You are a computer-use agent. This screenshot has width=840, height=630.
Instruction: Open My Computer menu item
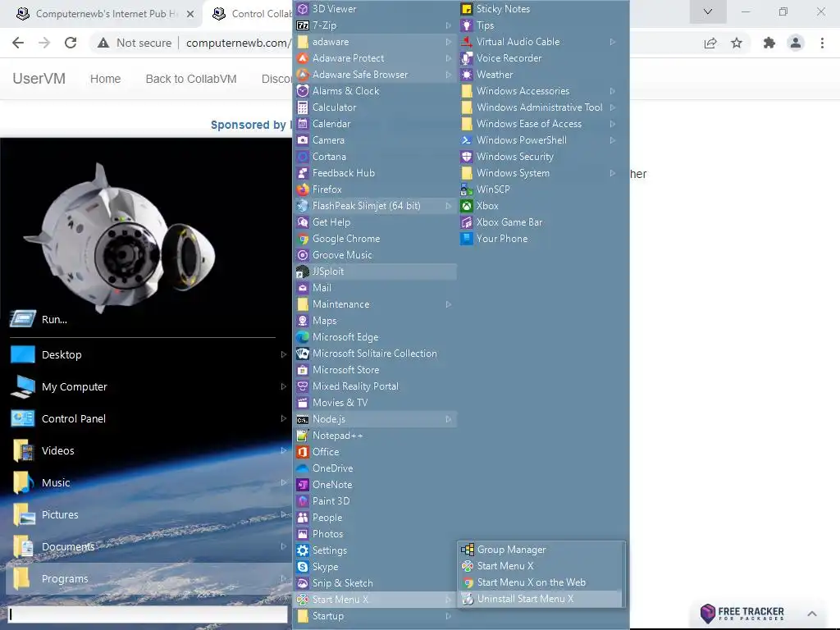(x=148, y=386)
